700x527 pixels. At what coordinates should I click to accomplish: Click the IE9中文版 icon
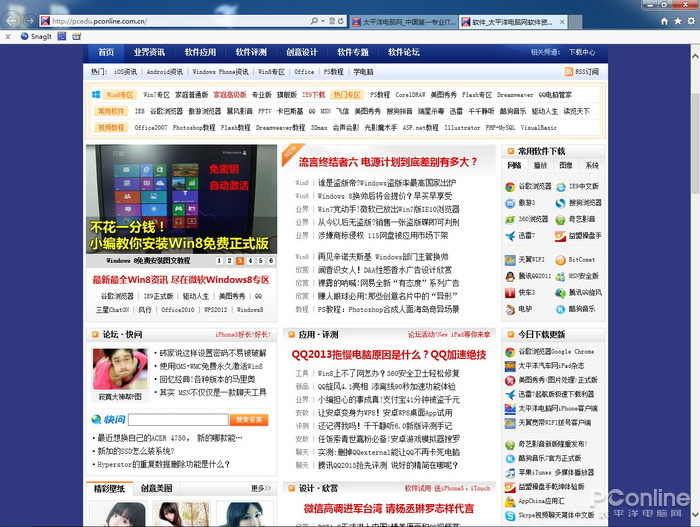(560, 187)
